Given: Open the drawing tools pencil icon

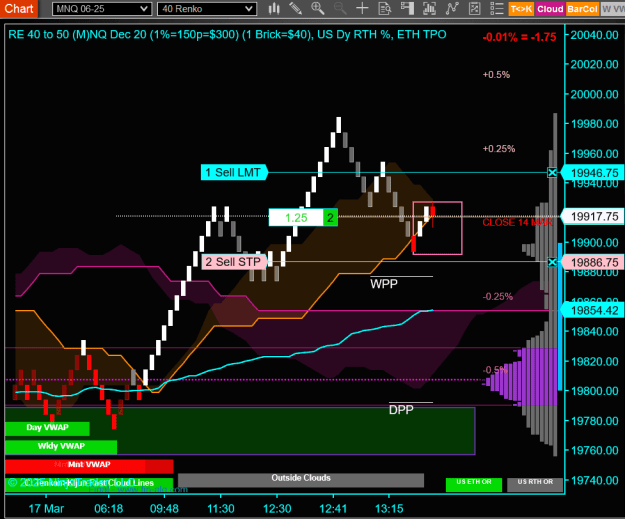Looking at the screenshot, I should click(295, 8).
